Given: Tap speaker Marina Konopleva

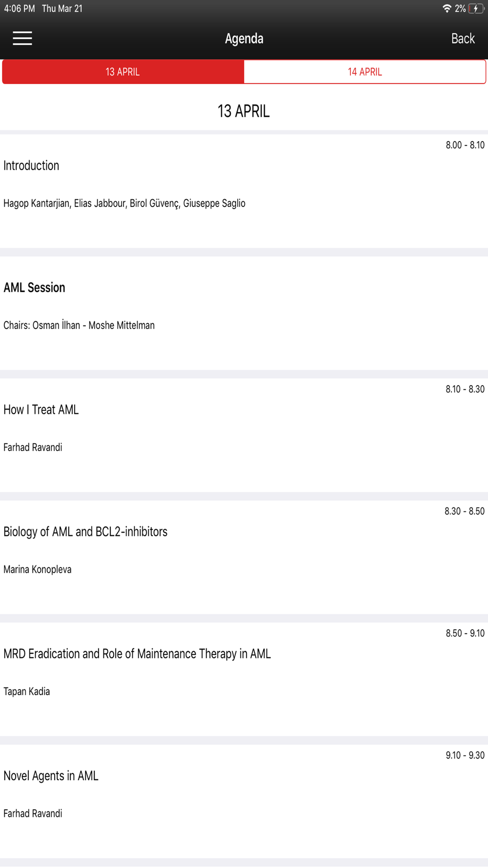Looking at the screenshot, I should [x=38, y=569].
